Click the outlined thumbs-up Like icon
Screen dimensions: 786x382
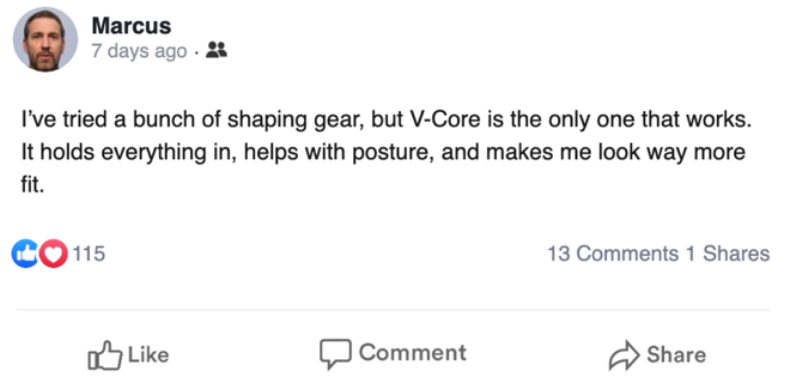tap(105, 355)
